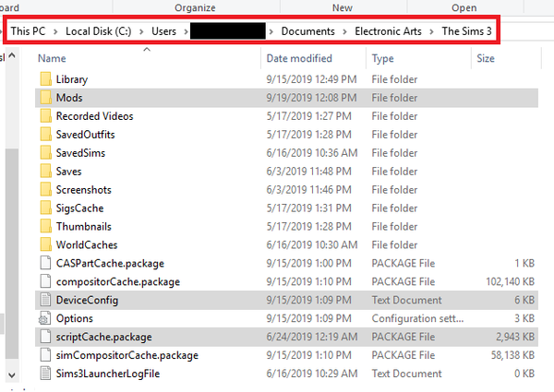Expand the chevron after Documents breadcrumb
The height and width of the screenshot is (392, 554).
coord(345,32)
